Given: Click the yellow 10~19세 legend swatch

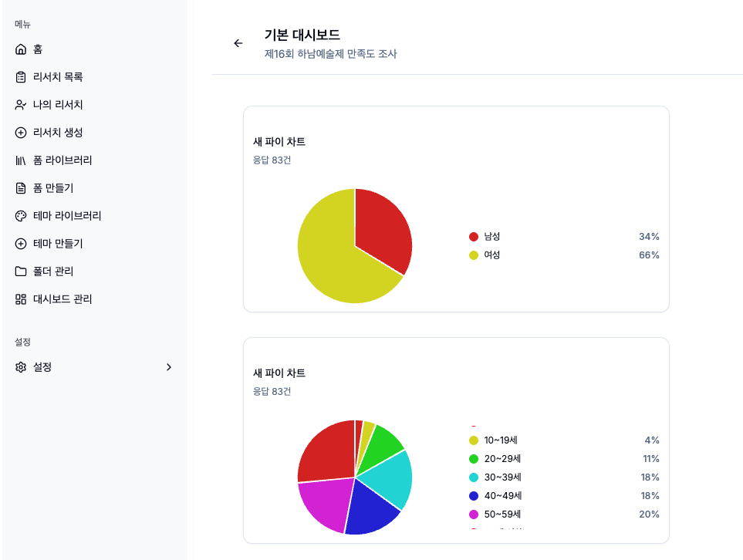Looking at the screenshot, I should [474, 440].
